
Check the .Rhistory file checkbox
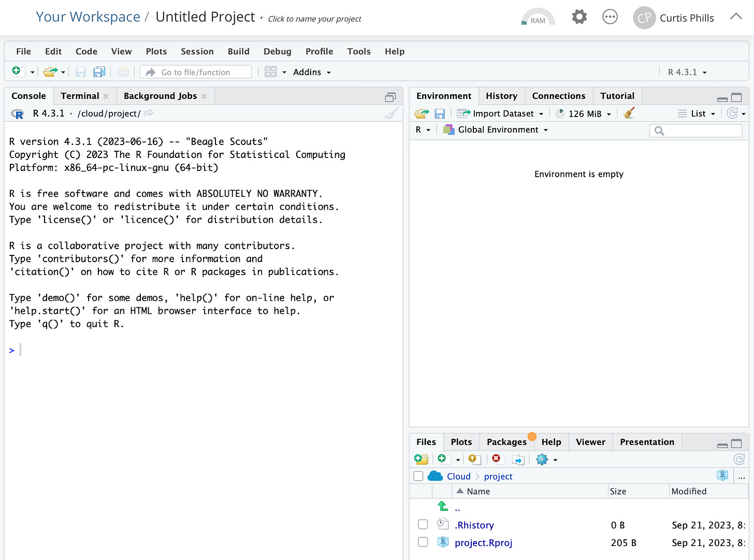coord(423,524)
